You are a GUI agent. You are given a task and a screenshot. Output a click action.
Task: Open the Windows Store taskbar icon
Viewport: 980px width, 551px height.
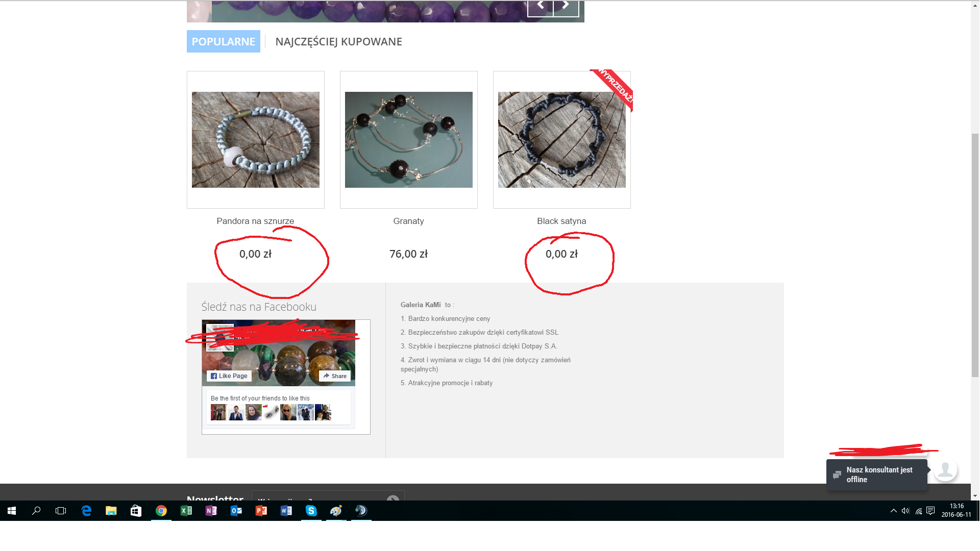136,511
